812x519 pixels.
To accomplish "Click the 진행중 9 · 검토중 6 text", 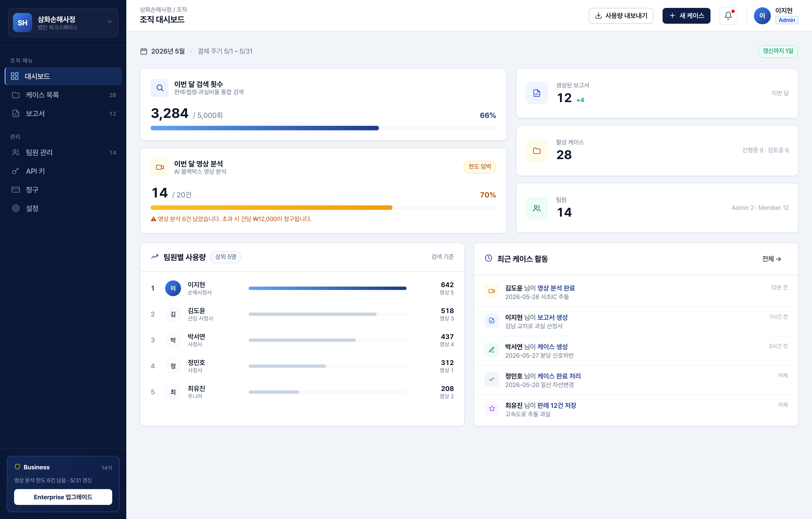I will tap(765, 150).
